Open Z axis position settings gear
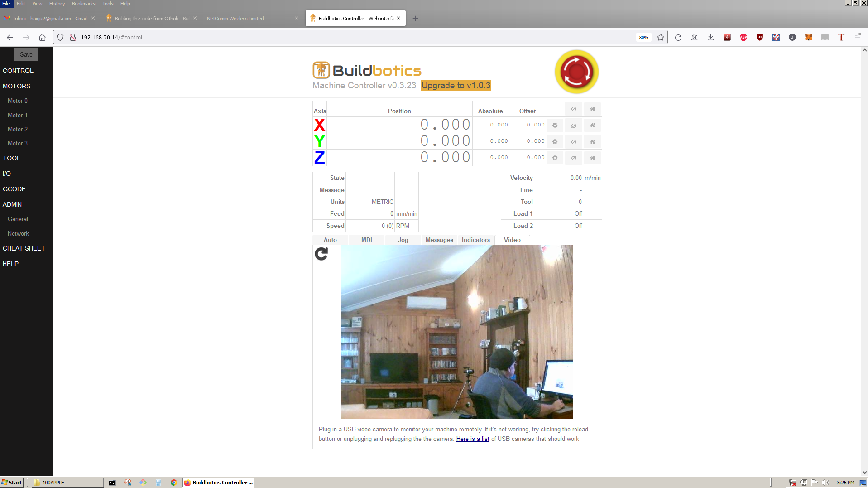The image size is (868, 488). pos(555,158)
